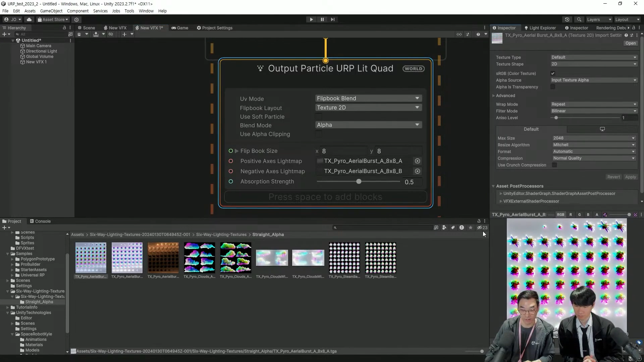Viewport: 644px width, 362px height.
Task: Switch to the Console tab
Action: [40, 221]
